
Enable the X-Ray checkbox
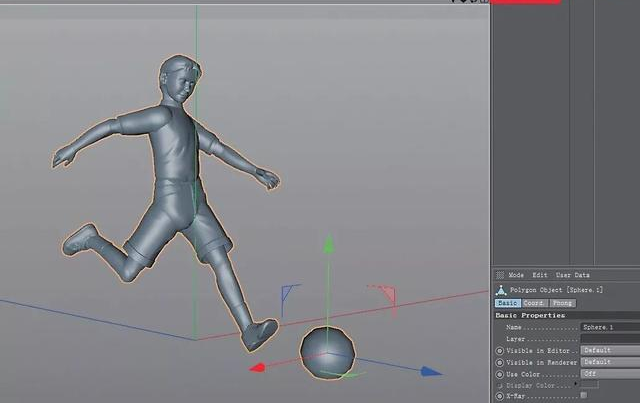(x=584, y=395)
